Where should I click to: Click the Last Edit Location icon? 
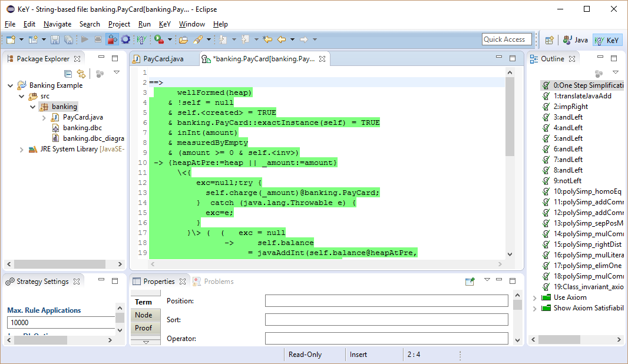click(x=267, y=39)
